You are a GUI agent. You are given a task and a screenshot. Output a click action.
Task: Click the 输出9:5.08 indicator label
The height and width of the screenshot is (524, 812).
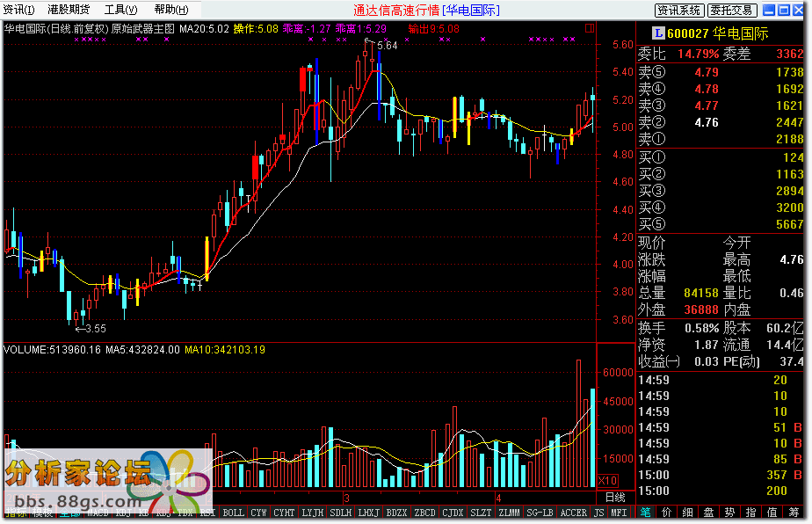[433, 28]
